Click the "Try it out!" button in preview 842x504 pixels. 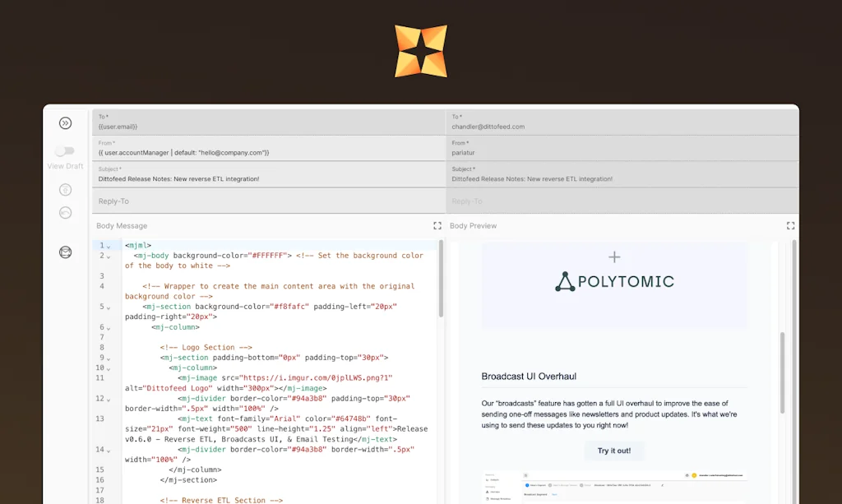pos(613,451)
